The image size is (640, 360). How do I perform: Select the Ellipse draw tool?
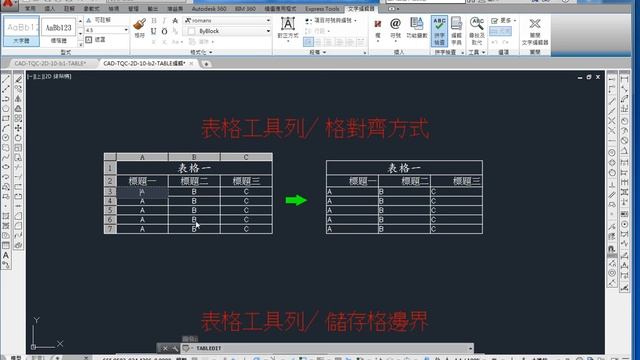click(x=6, y=167)
